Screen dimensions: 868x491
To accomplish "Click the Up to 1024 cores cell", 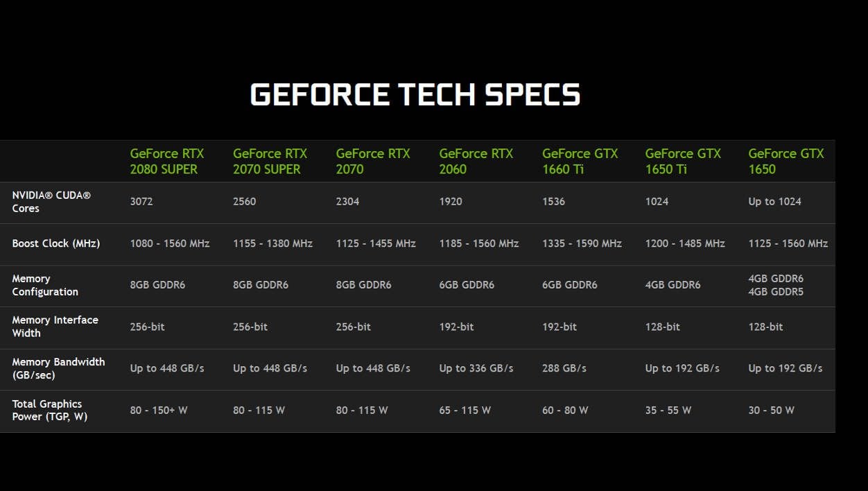I will click(x=774, y=202).
